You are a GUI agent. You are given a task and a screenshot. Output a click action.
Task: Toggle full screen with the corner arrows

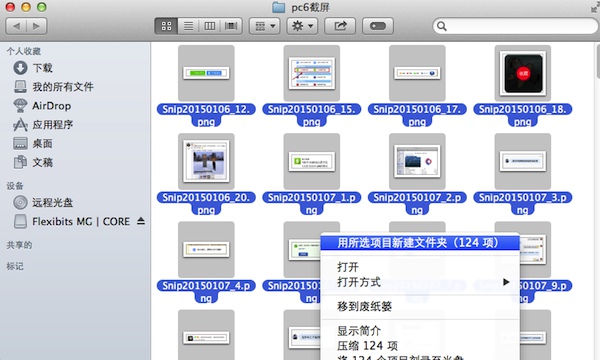[x=594, y=7]
